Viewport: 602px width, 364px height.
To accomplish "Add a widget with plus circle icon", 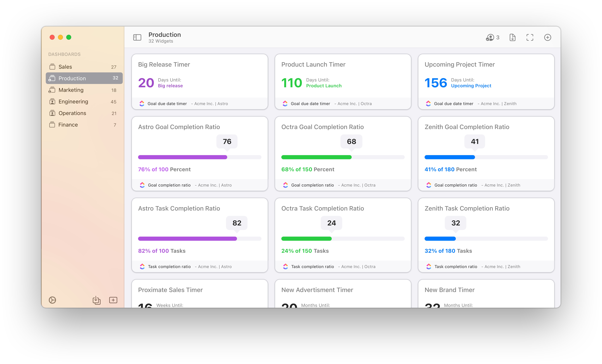I will [548, 37].
